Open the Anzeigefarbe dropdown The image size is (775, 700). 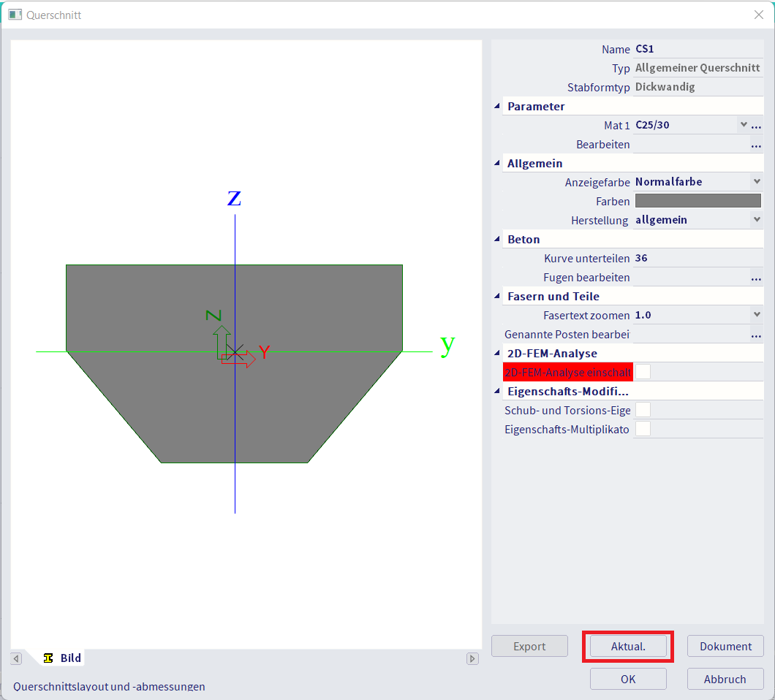[x=756, y=182]
